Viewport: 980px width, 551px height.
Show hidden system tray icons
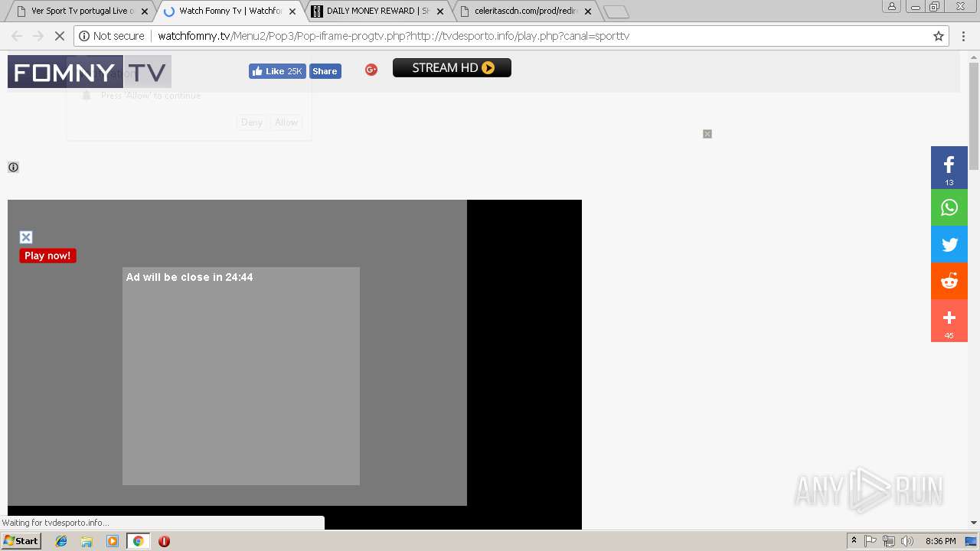[854, 541]
